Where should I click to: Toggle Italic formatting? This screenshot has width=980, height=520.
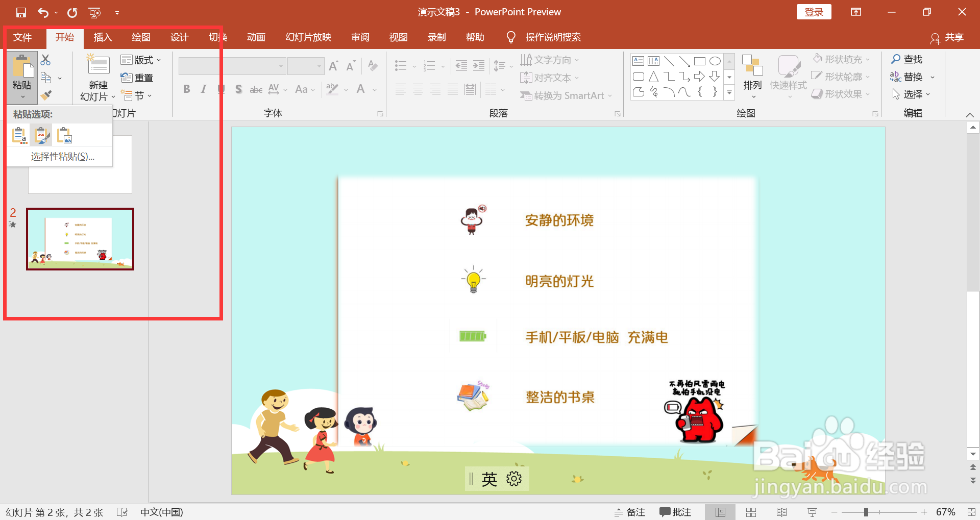(x=204, y=89)
